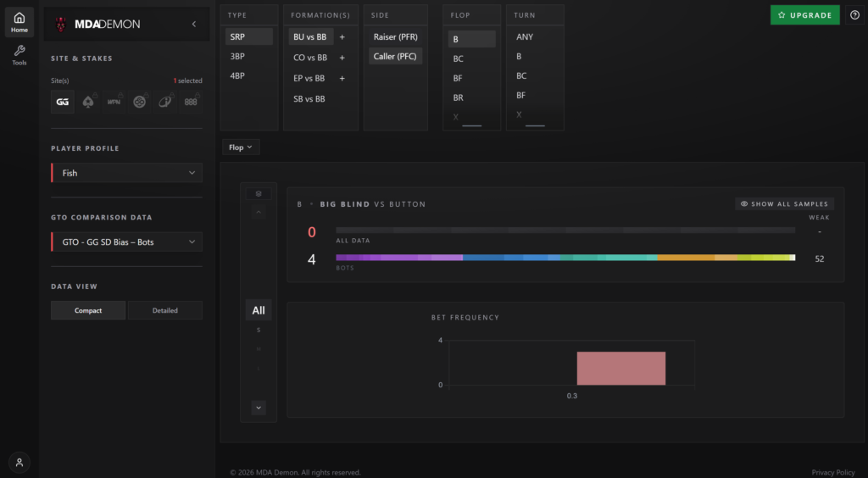Image resolution: width=868 pixels, height=478 pixels.
Task: Click the up chevron in size selector
Action: (x=259, y=213)
